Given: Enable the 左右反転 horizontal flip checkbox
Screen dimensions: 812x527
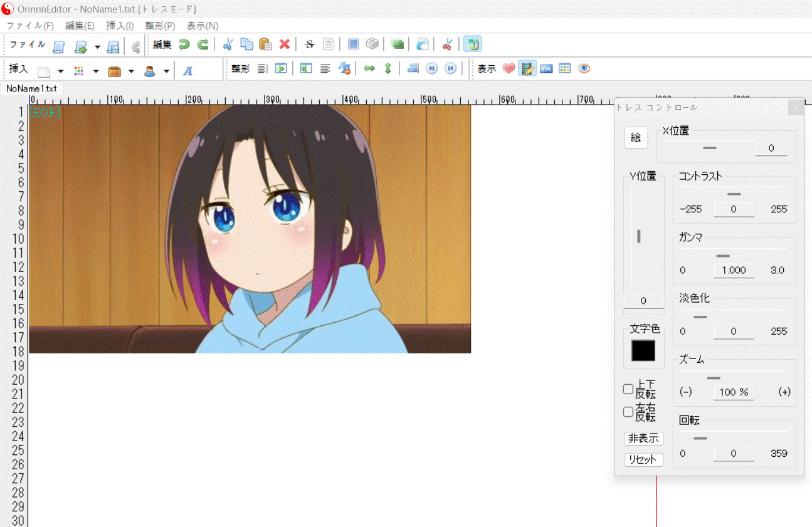Looking at the screenshot, I should [628, 412].
